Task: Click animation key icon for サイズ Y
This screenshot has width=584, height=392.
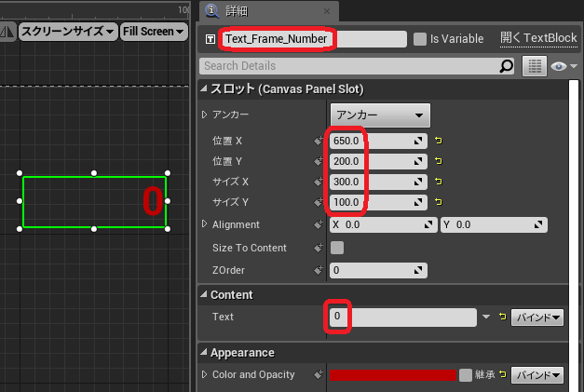Action: pos(318,202)
